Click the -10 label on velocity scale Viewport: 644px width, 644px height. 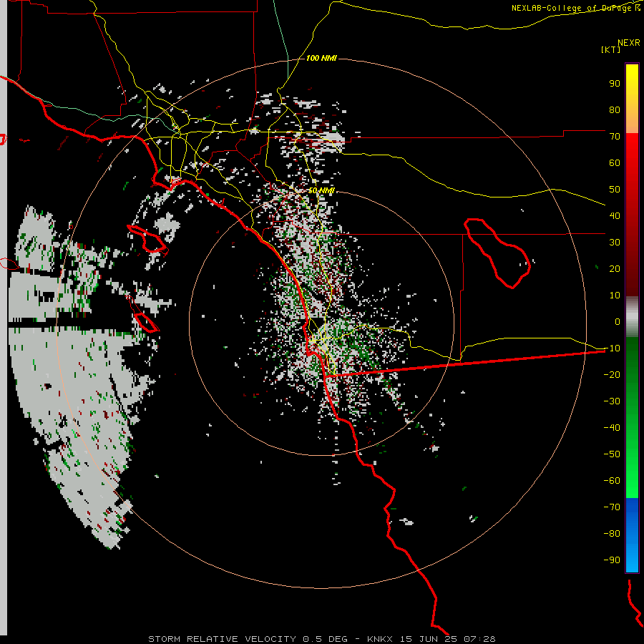point(612,348)
